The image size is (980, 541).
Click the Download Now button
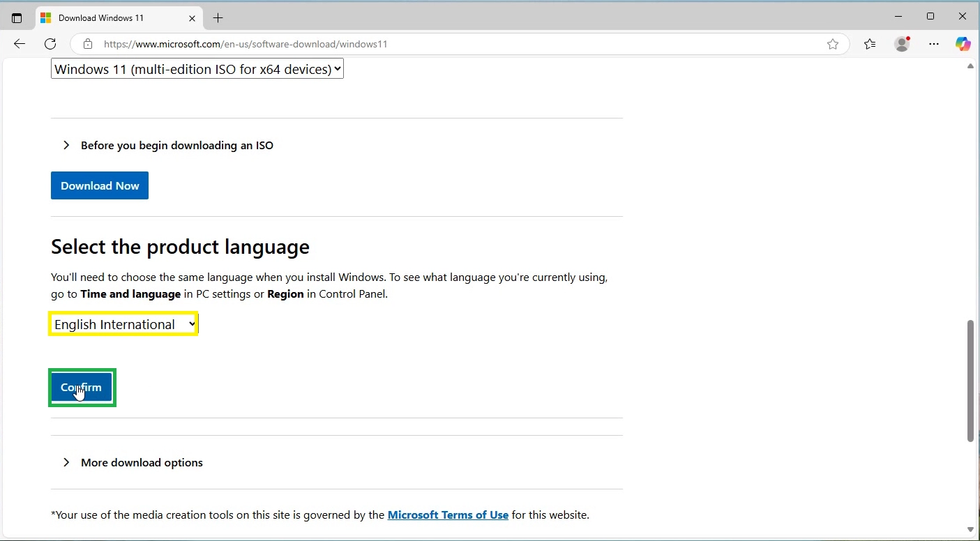[100, 185]
